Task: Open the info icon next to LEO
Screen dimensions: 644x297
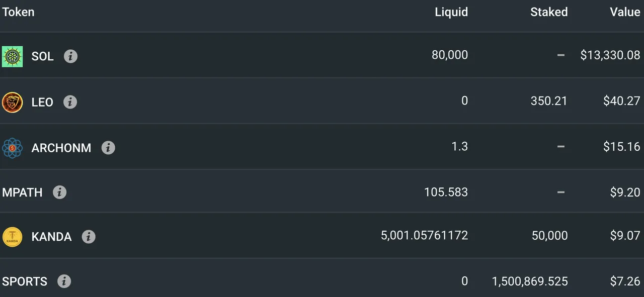Action: pyautogui.click(x=70, y=102)
